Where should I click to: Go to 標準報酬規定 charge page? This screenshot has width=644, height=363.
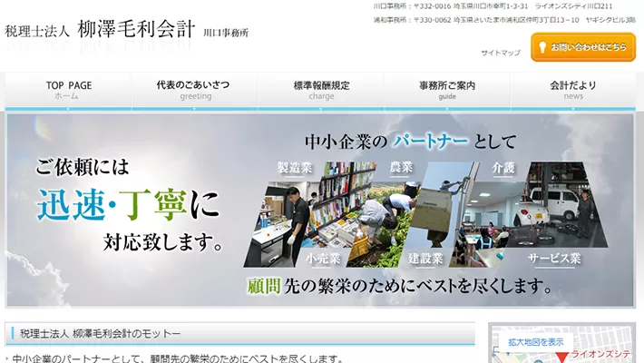[x=321, y=90]
